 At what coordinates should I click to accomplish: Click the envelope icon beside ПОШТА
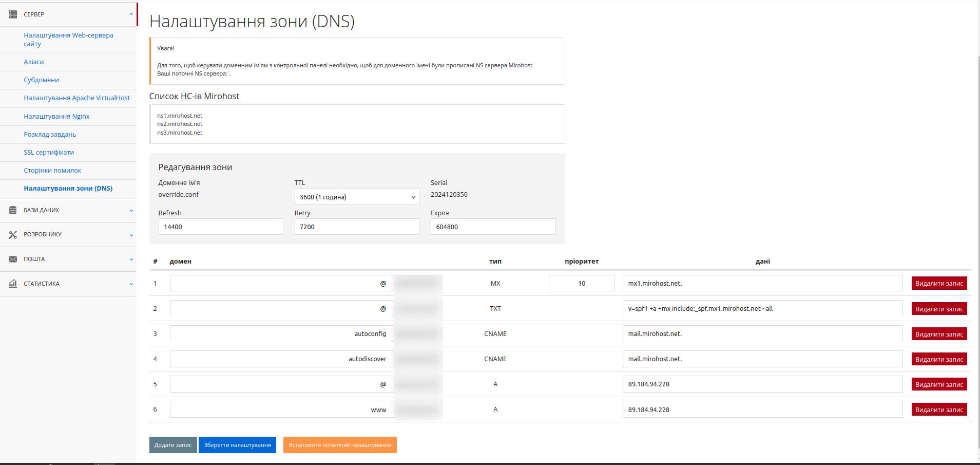coord(13,259)
